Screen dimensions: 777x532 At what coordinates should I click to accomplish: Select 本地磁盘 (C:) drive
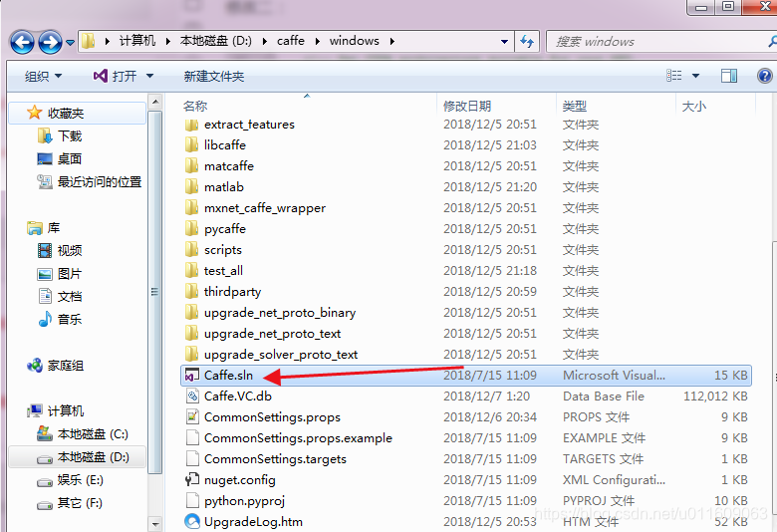(x=93, y=433)
